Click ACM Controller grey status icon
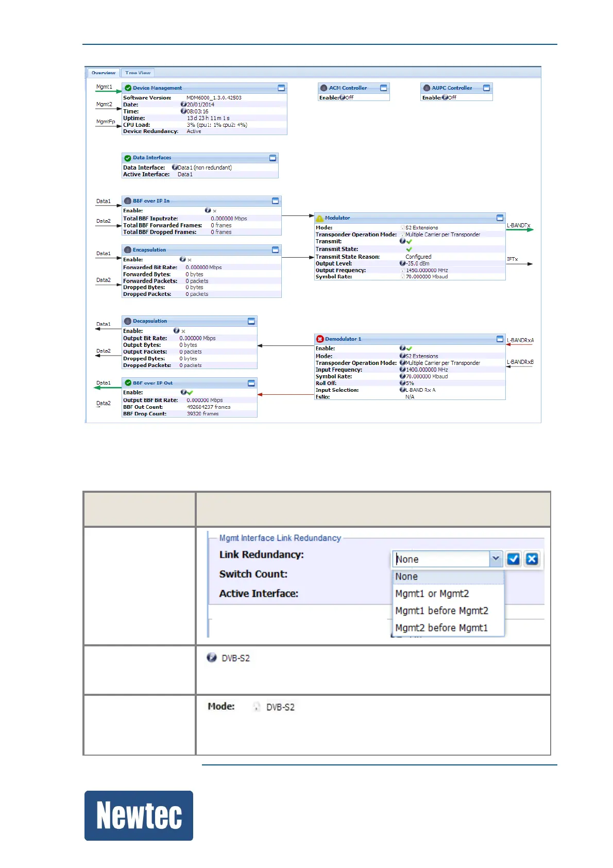This screenshot has height=868, width=613. coord(323,88)
